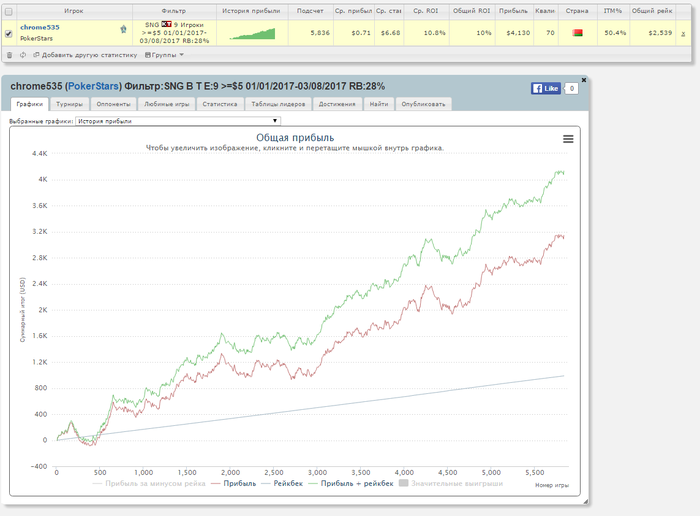Screen dimensions: 700x516
Task: Switch to the Турниры tab
Action: (70, 103)
